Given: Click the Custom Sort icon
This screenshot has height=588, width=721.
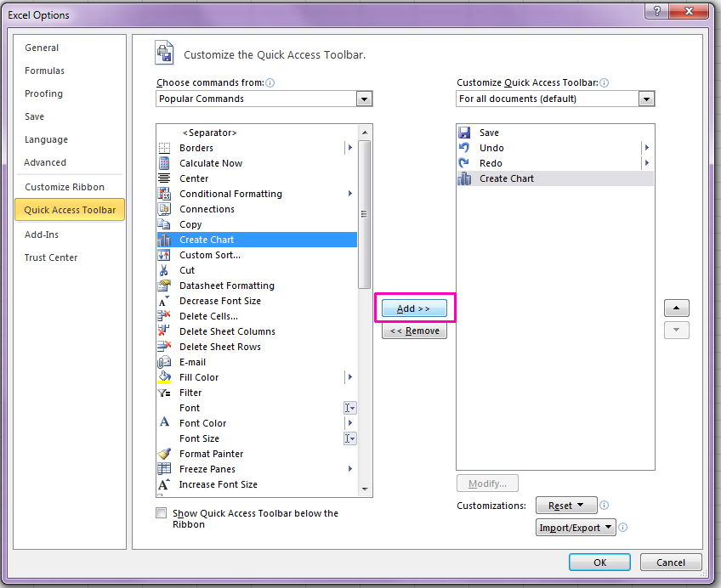Looking at the screenshot, I should pos(164,255).
